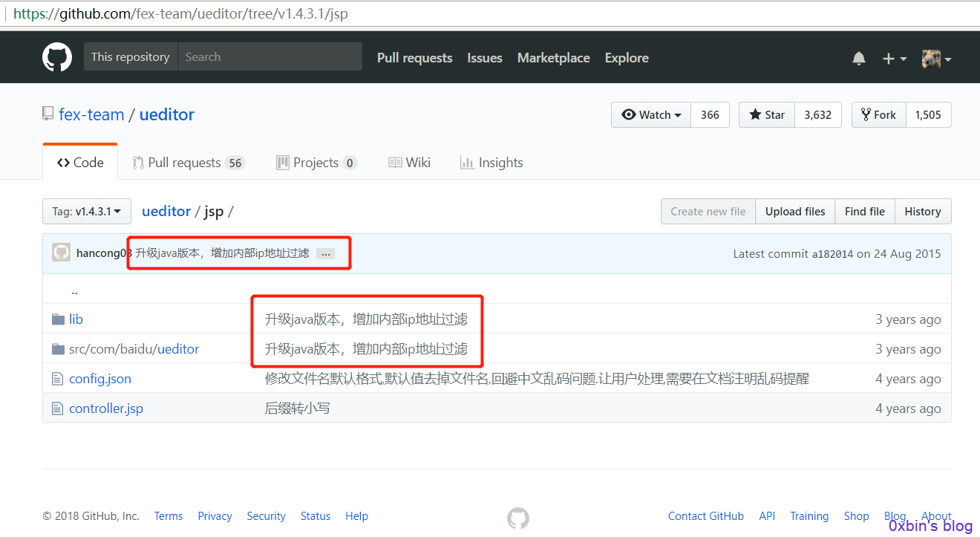The image size is (980, 537).
Task: Click the controller.jsp file icon
Action: click(58, 409)
